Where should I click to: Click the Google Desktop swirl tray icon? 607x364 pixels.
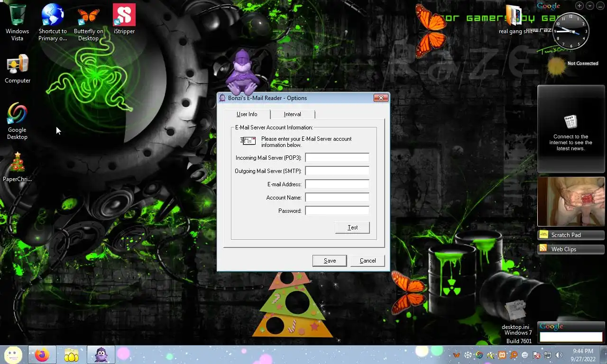[479, 355]
